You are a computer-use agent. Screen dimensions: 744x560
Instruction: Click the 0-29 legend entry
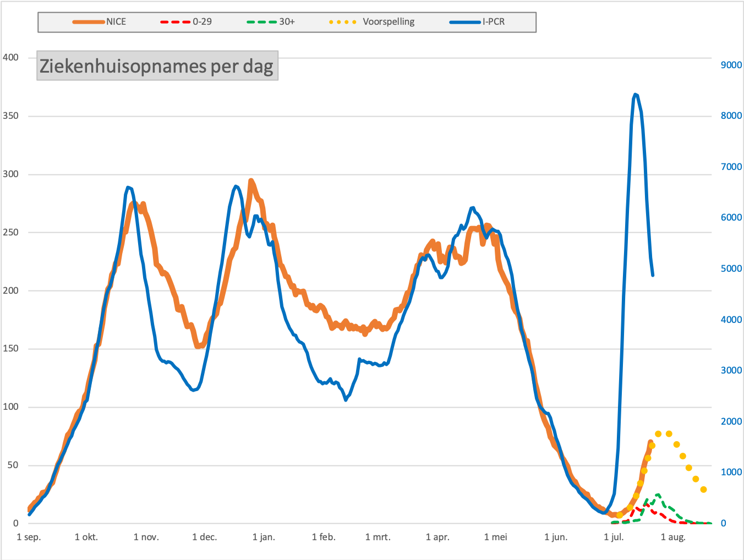tap(186, 22)
